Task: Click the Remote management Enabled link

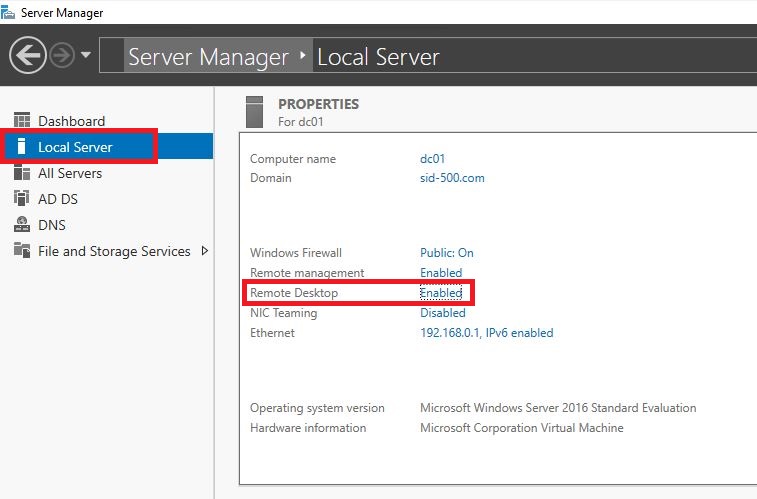Action: click(441, 273)
